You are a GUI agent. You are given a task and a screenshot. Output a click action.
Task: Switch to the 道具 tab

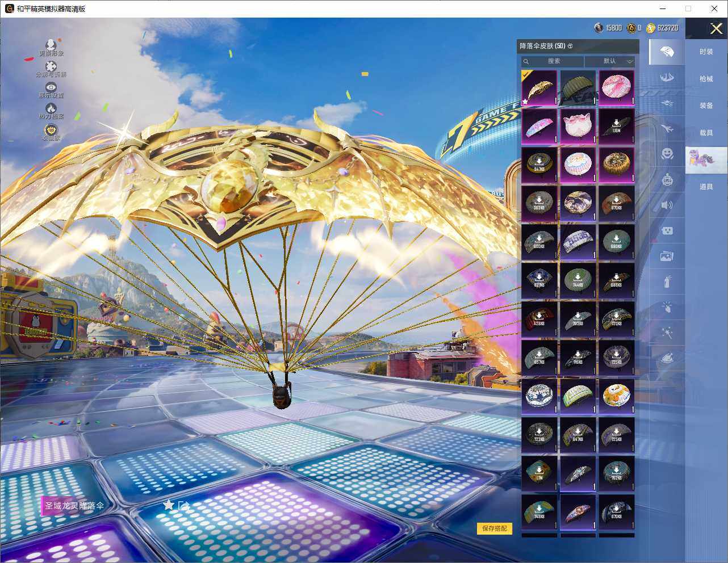(706, 187)
